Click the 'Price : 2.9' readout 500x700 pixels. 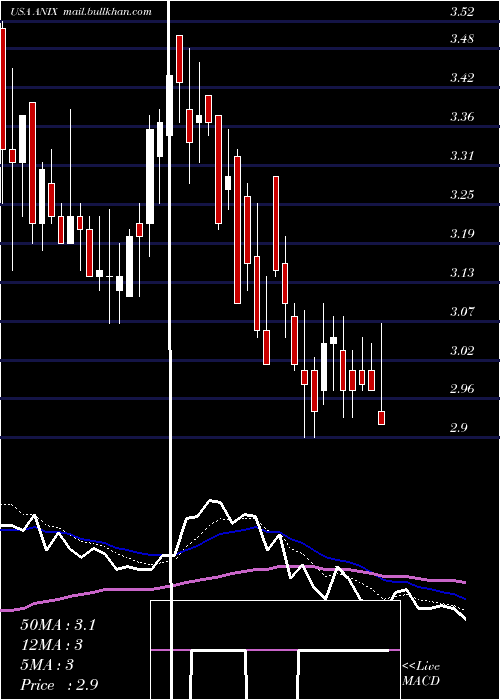59,685
